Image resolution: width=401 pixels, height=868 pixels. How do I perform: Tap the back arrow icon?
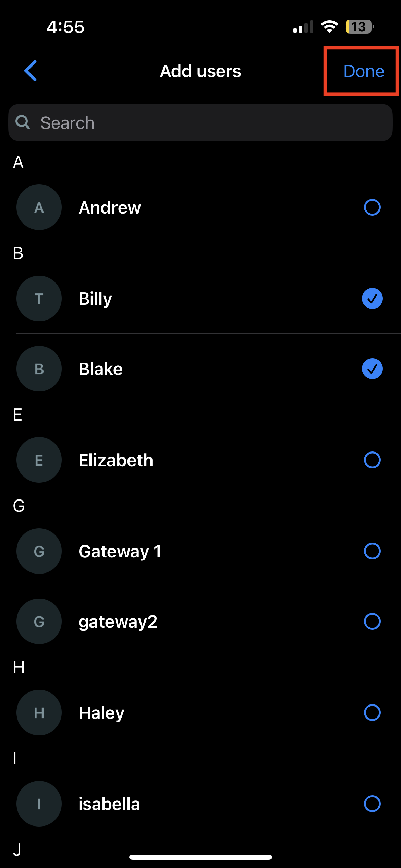coord(31,71)
